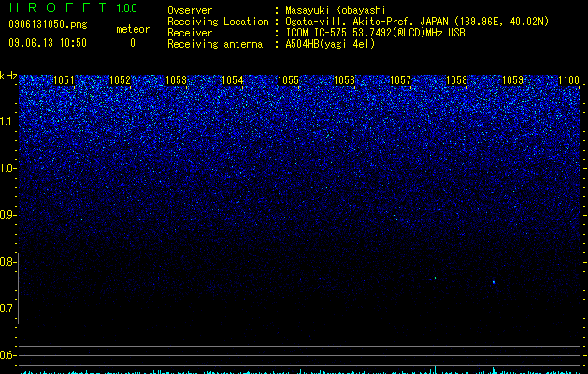Click the 0.7 kHz axis label

pyautogui.click(x=7, y=309)
